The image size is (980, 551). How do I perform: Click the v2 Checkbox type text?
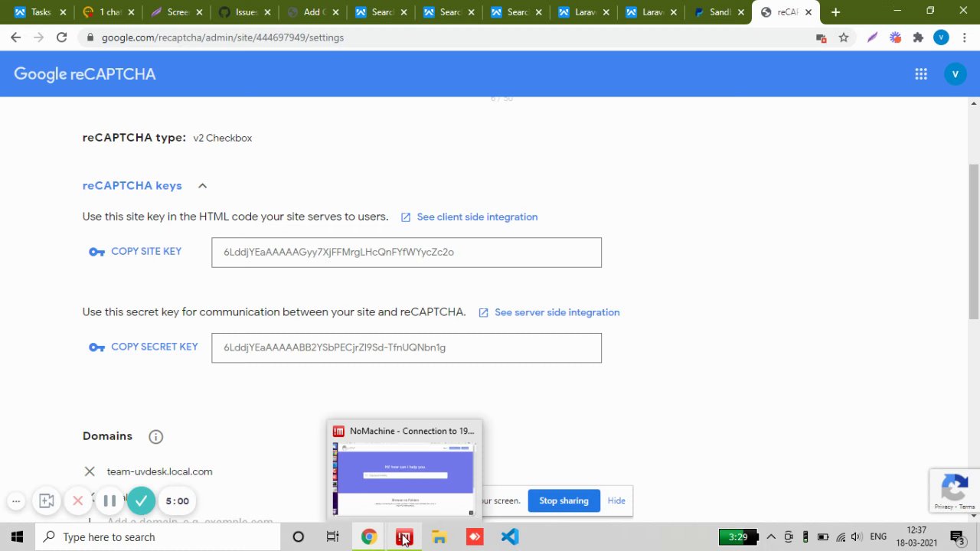coord(222,139)
